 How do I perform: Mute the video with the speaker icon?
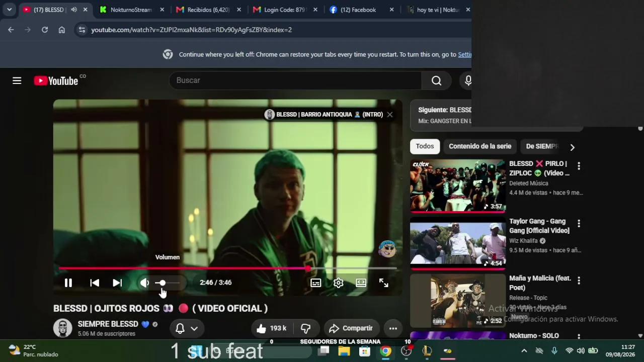click(144, 283)
